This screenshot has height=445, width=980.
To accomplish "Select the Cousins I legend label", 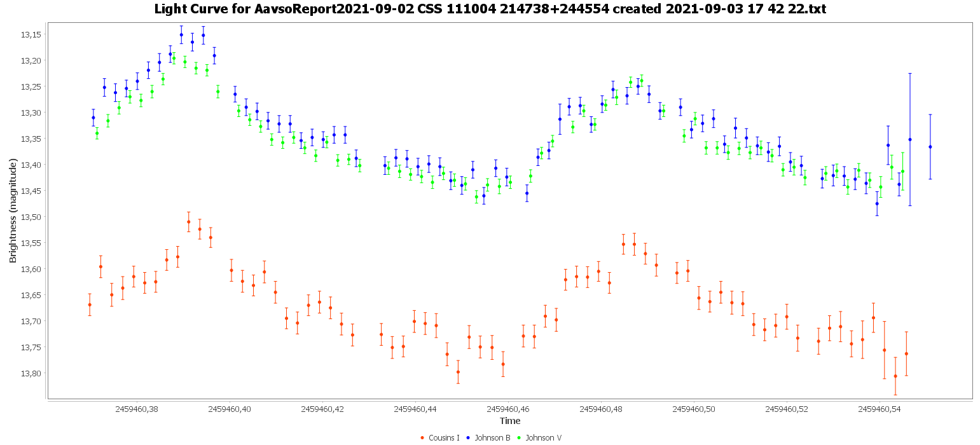I will point(444,437).
